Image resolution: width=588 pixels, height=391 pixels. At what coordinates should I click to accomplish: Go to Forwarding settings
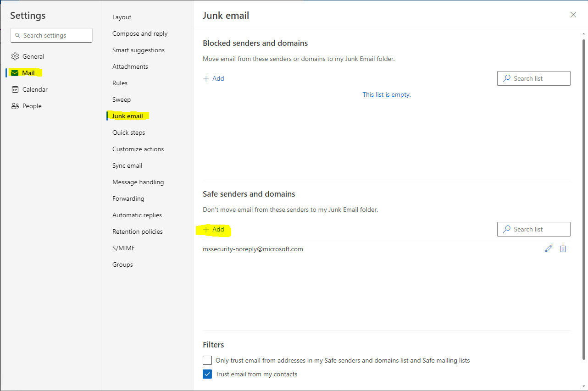tap(128, 198)
